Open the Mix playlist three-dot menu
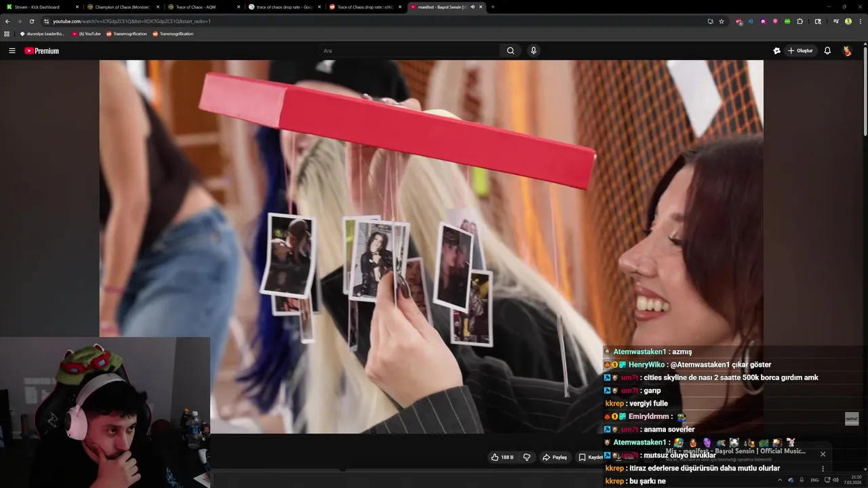This screenshot has width=868, height=488. (823, 468)
